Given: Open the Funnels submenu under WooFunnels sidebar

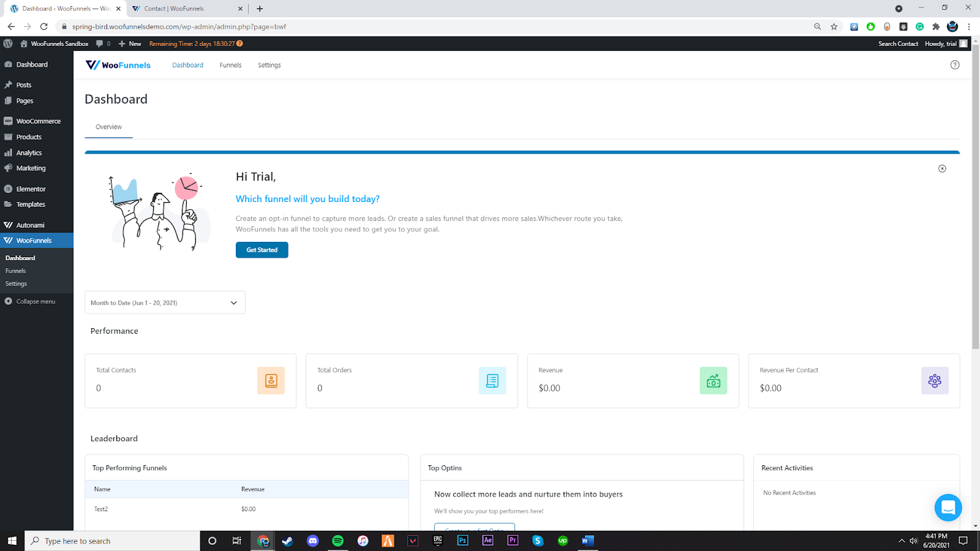Looking at the screenshot, I should (x=16, y=271).
